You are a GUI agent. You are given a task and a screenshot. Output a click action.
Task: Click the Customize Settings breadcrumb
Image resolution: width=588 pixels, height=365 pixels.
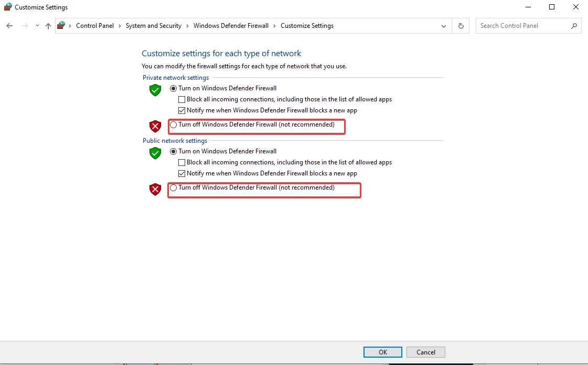pos(307,26)
